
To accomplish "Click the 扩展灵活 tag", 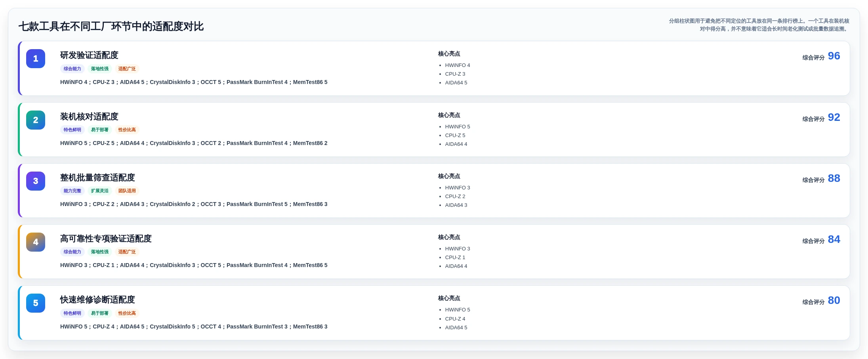I will click(x=100, y=191).
